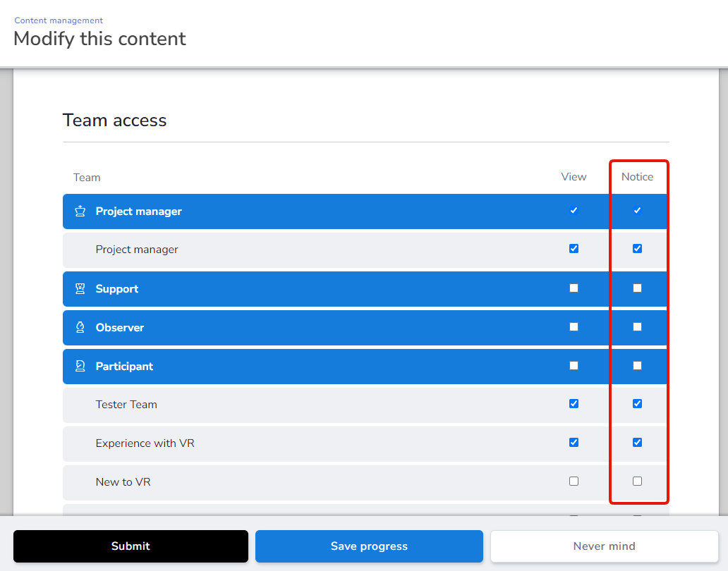Click Save progress button

point(369,546)
